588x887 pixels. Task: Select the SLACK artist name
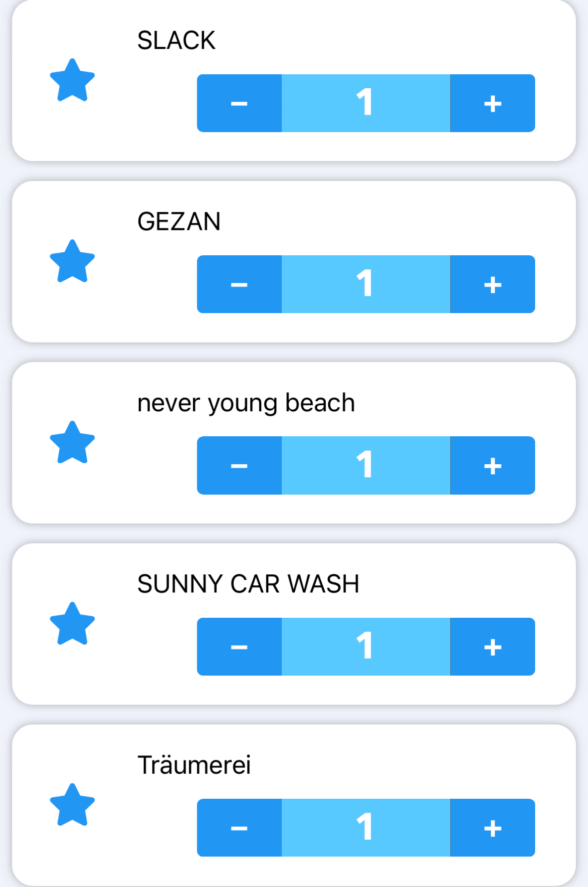click(176, 40)
